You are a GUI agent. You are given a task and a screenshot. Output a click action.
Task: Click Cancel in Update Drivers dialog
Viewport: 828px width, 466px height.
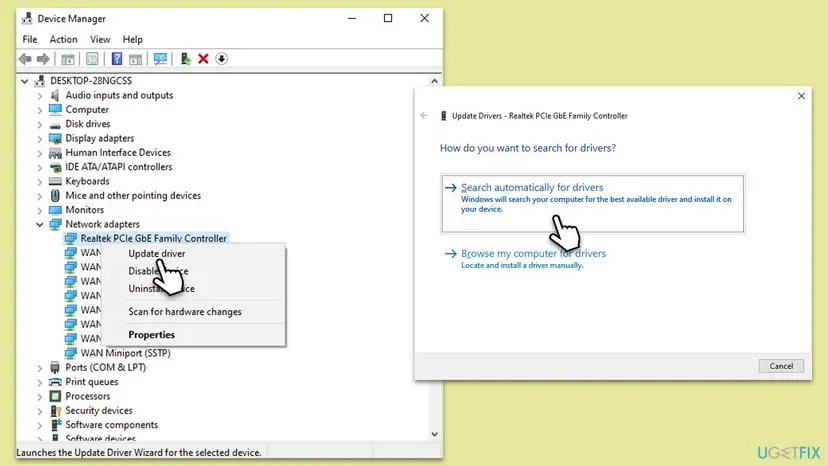[781, 366]
